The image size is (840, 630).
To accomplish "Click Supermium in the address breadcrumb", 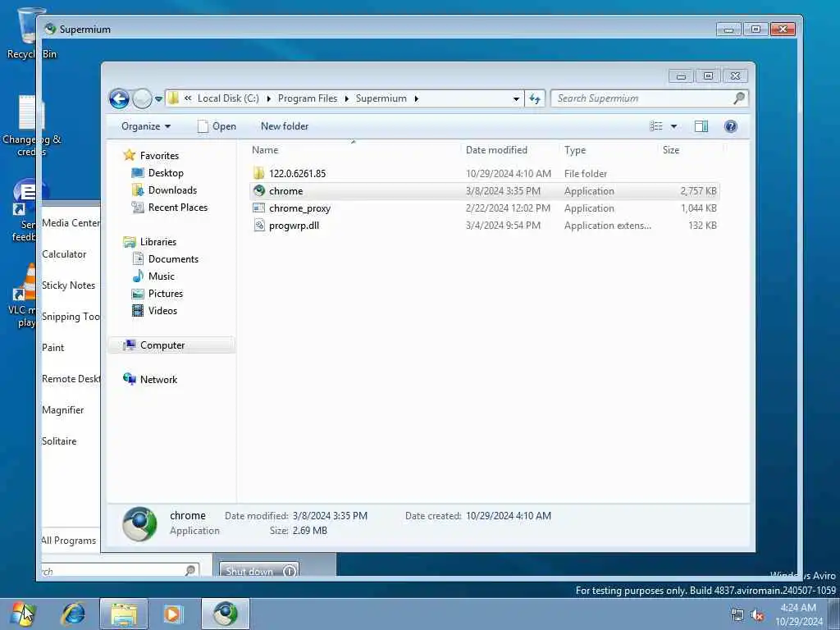I will point(381,98).
